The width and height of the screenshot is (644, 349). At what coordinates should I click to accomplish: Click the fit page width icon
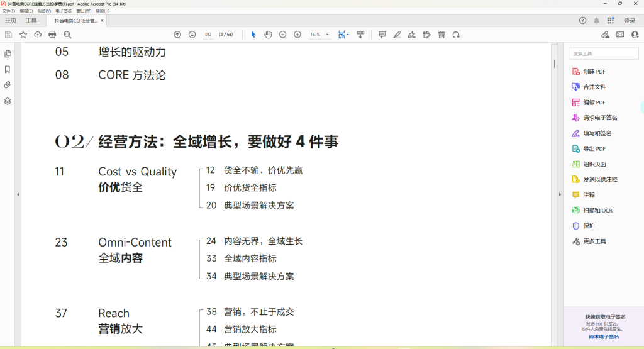coord(341,35)
